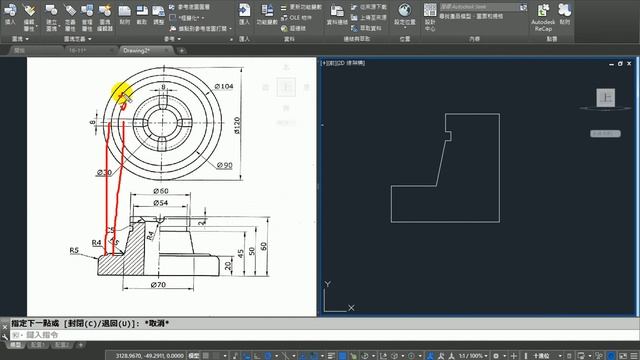Open the 配置1 layout tab
640x360 pixels.
pyautogui.click(x=38, y=345)
